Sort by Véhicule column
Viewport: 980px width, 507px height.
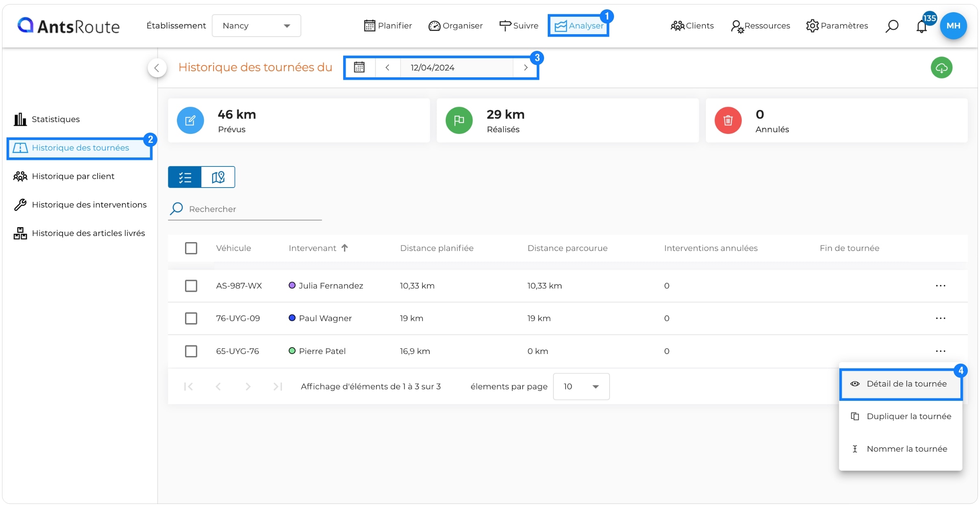[233, 248]
